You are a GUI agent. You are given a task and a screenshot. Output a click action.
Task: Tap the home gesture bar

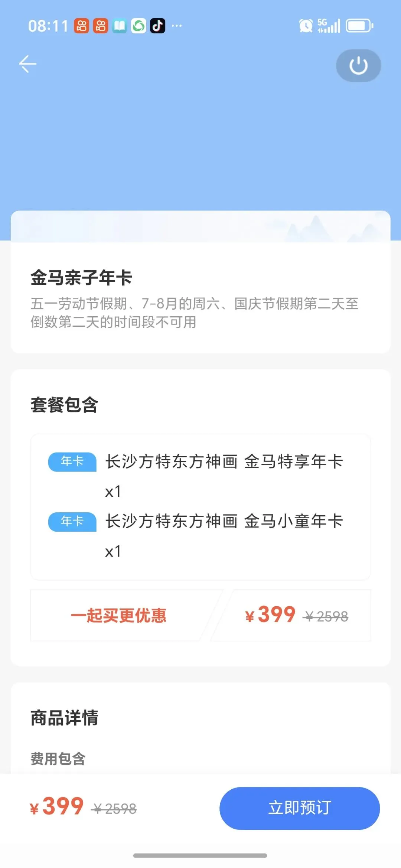(200, 855)
